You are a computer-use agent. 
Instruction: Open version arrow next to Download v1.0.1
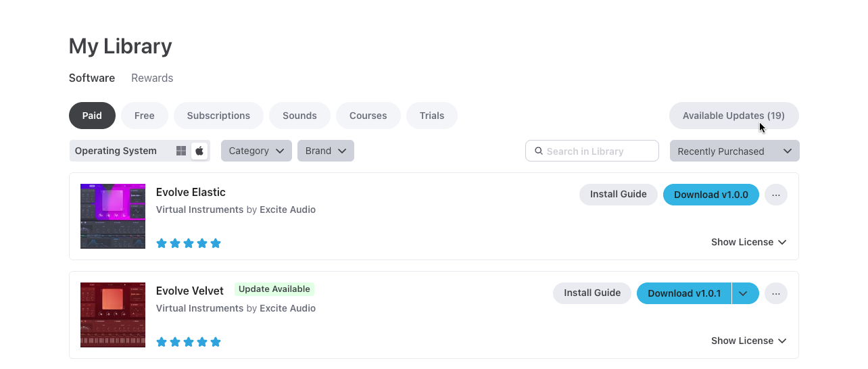click(x=744, y=293)
